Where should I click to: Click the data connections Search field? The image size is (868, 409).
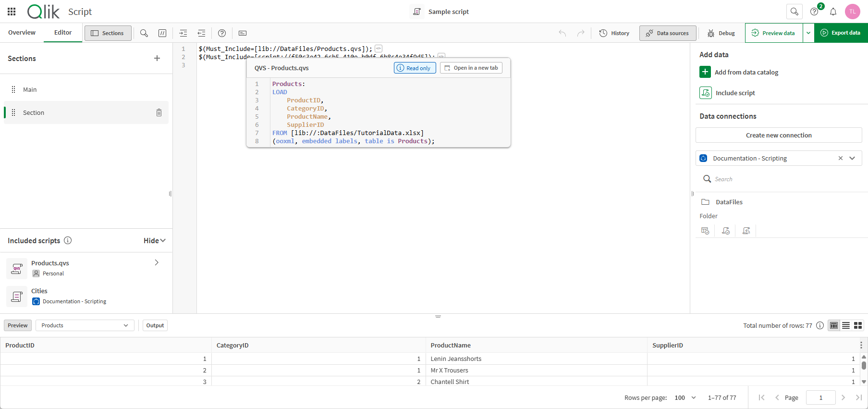pyautogui.click(x=778, y=179)
